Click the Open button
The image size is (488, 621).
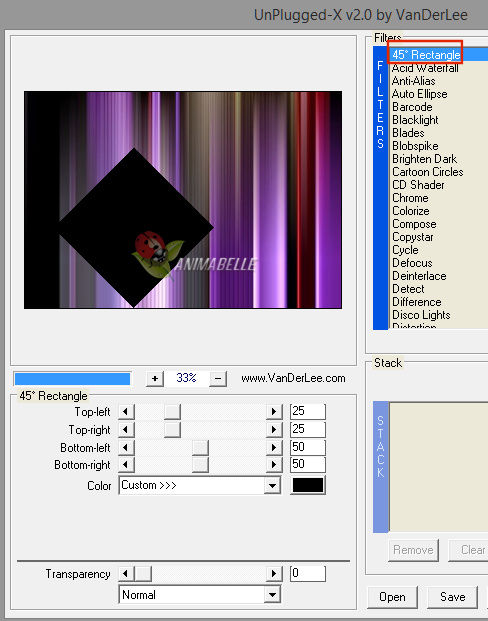392,597
